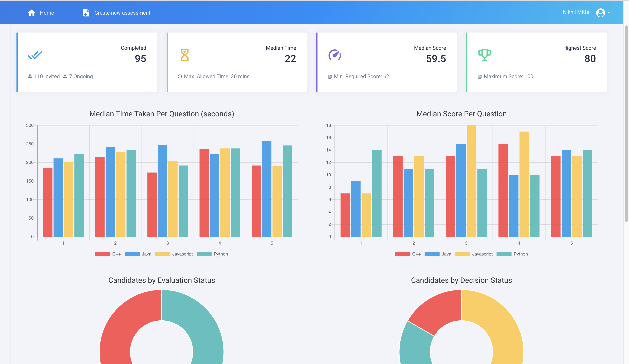This screenshot has width=629, height=364.
Task: Click the Home house icon
Action: (x=31, y=13)
